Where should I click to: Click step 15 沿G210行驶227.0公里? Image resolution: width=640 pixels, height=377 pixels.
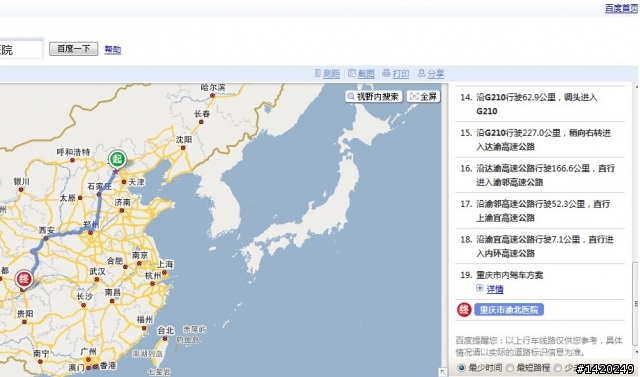(540, 140)
